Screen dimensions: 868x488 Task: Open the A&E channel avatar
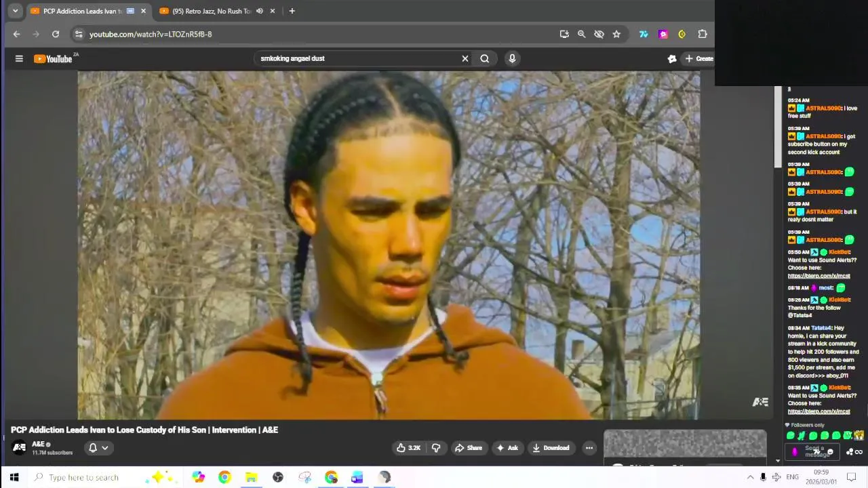point(19,447)
